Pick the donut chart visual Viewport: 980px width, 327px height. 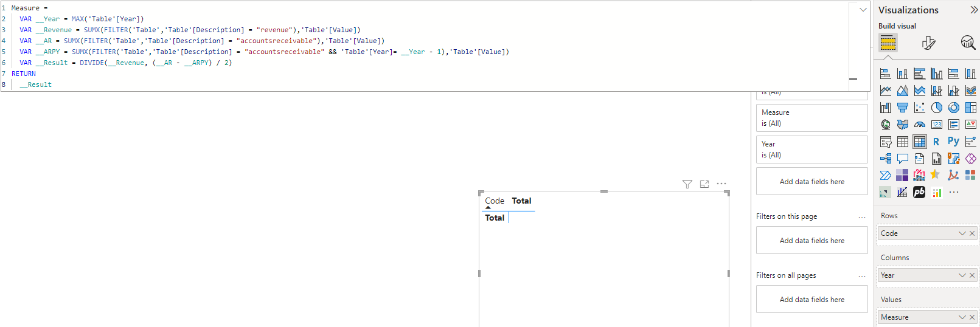954,108
